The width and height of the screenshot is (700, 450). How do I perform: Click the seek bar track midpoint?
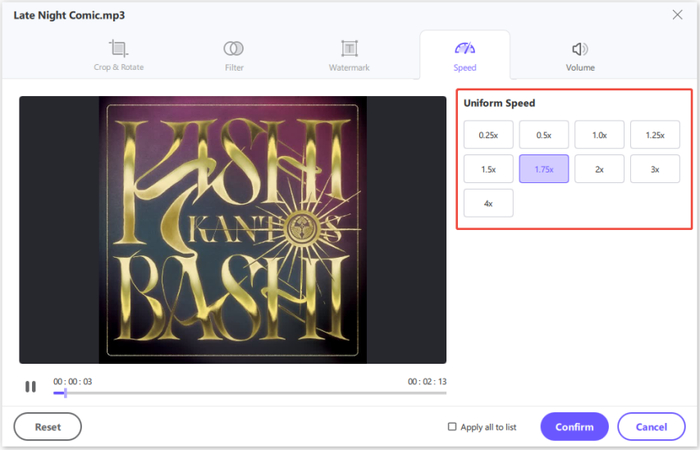click(250, 393)
